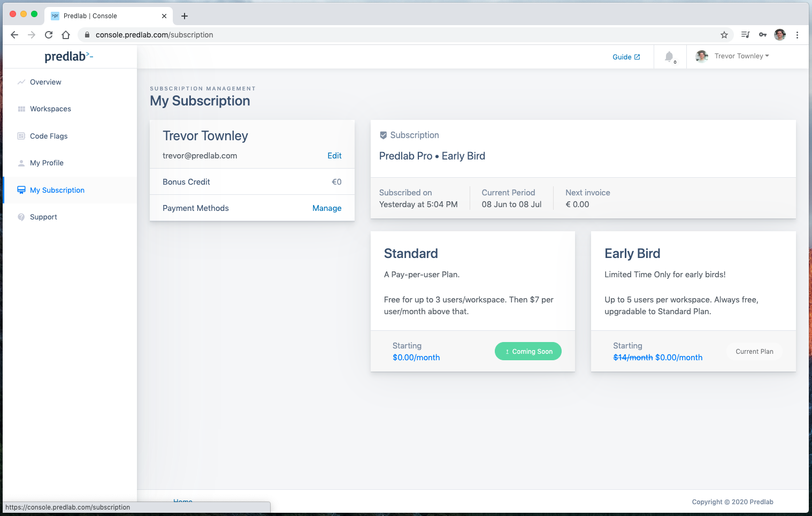The width and height of the screenshot is (812, 516).
Task: Click the predlab logo
Action: pos(69,56)
